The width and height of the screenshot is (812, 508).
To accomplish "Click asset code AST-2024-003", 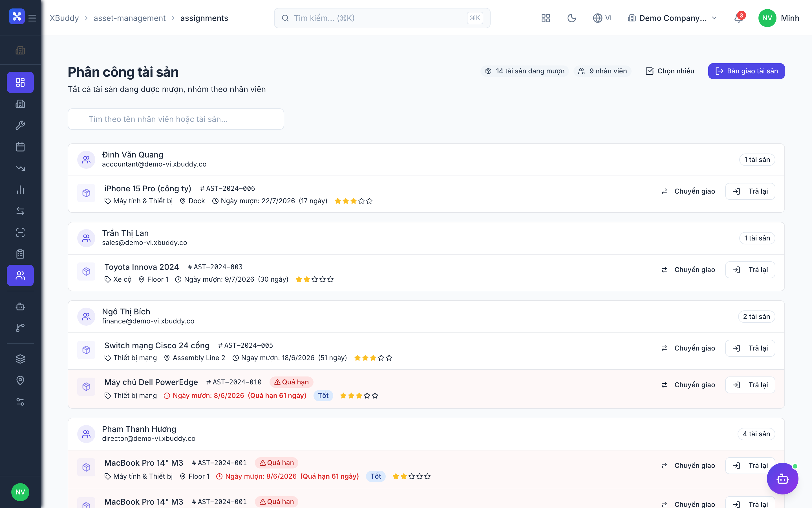I will tap(215, 267).
